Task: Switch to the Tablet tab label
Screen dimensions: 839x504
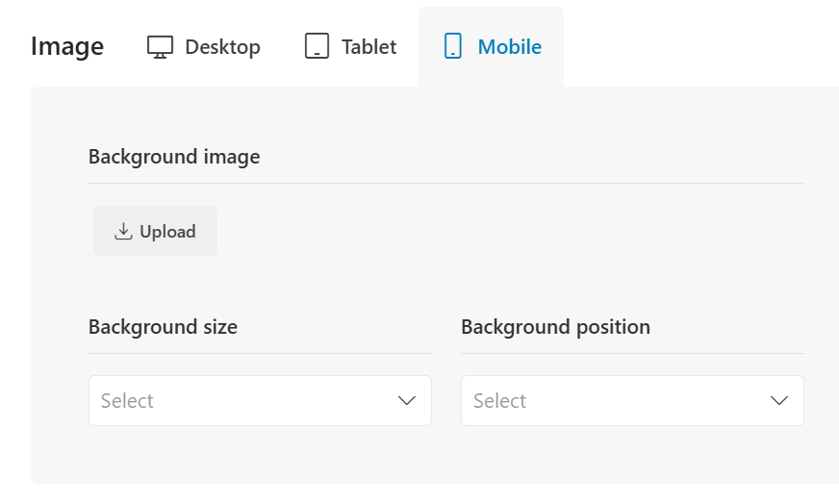Action: pyautogui.click(x=369, y=47)
